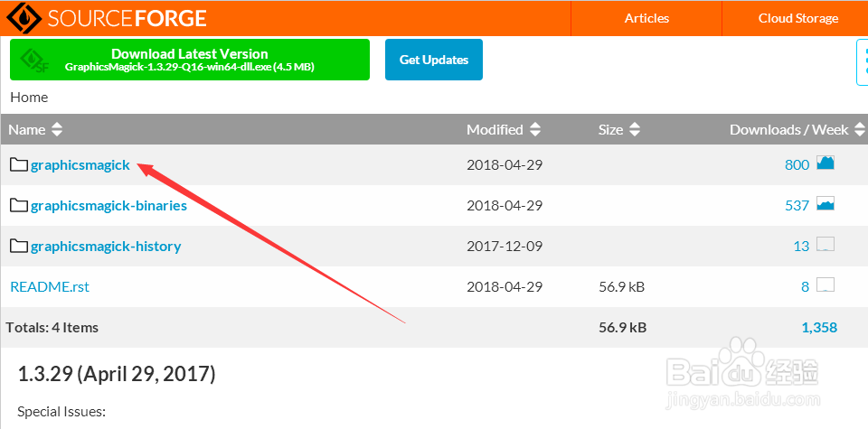Open the graphicsmagick folder link
Viewport: 868px width, 429px height.
80,164
